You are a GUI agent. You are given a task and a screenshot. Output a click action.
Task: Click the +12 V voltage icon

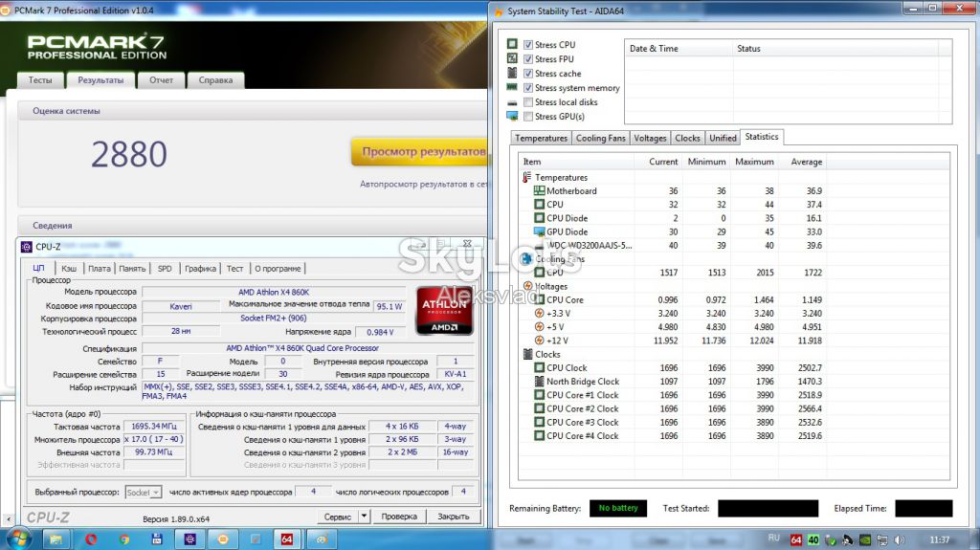tap(539, 340)
